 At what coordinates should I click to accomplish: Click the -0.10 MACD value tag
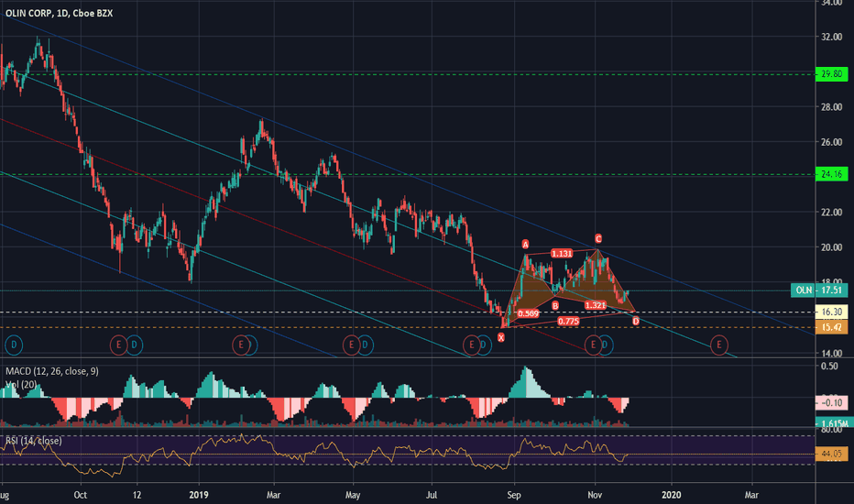pyautogui.click(x=831, y=402)
